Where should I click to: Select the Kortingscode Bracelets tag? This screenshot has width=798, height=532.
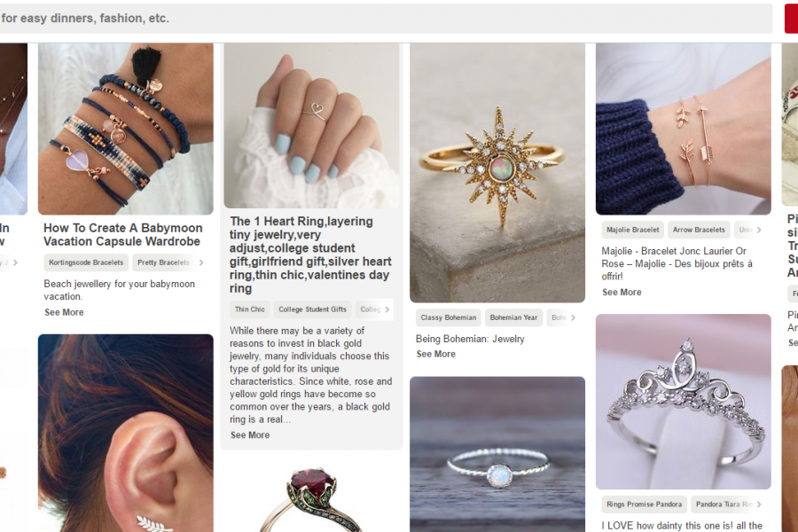click(x=86, y=262)
